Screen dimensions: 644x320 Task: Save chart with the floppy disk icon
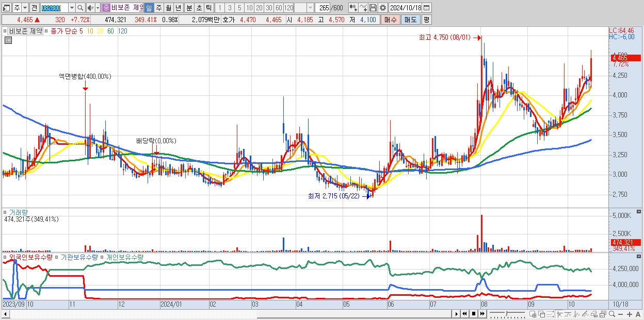(373, 8)
